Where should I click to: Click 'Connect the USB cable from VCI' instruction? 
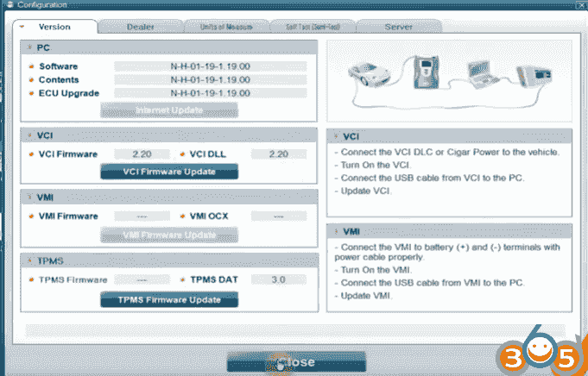(x=429, y=178)
